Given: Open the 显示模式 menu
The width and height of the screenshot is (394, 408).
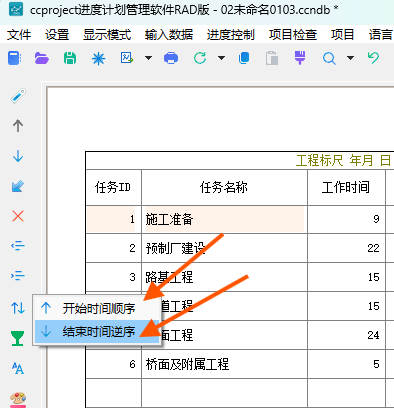Looking at the screenshot, I should (107, 35).
